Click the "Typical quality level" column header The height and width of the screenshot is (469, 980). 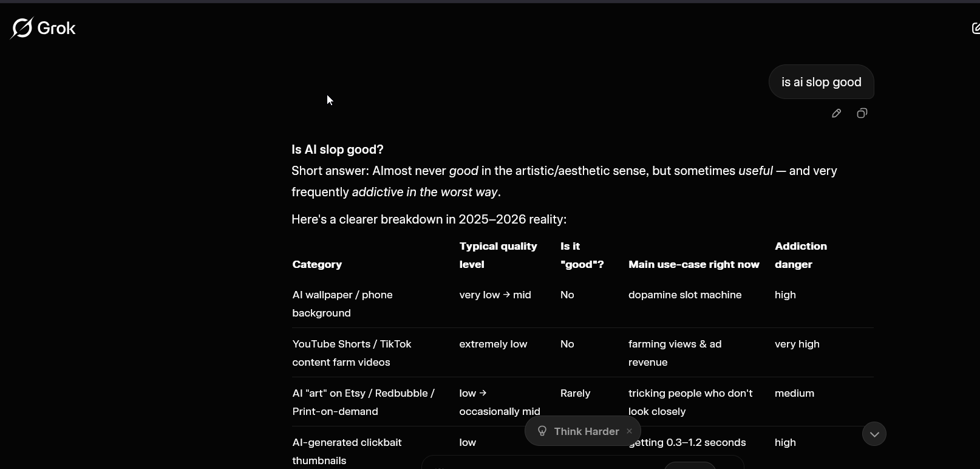click(498, 255)
